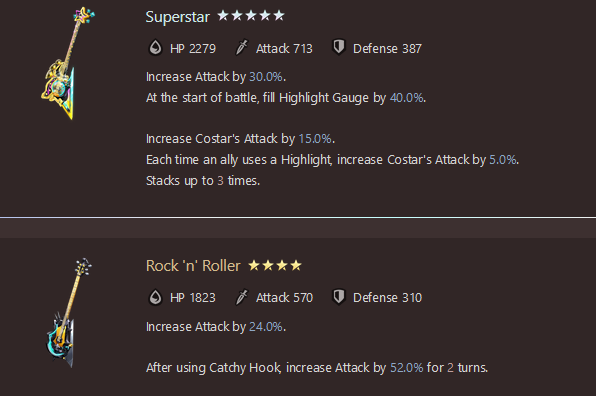Click the Defense shield icon for Superstar
The height and width of the screenshot is (396, 596).
point(339,48)
